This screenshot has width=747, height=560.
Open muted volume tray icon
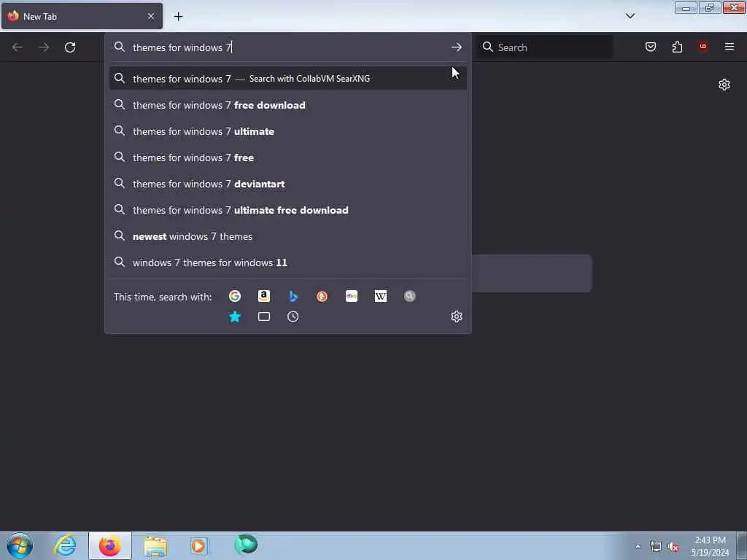tap(673, 547)
